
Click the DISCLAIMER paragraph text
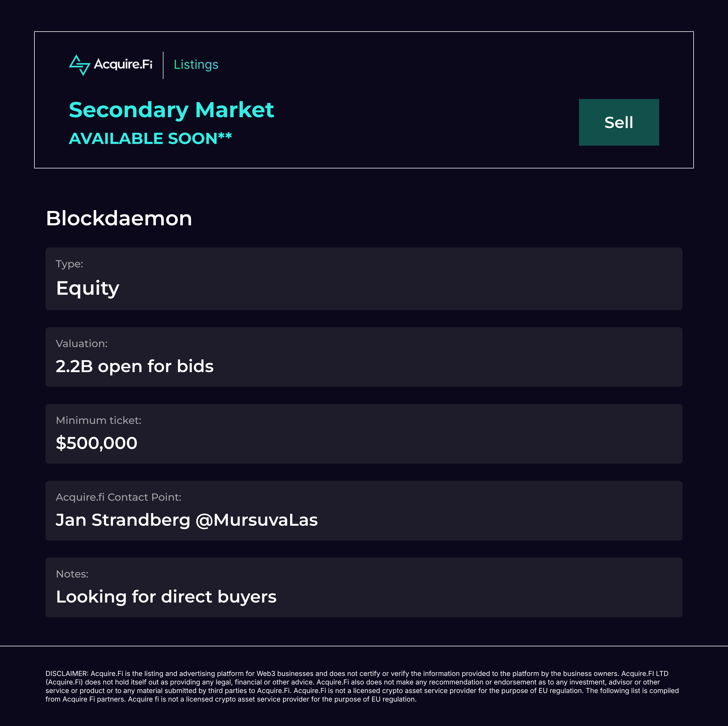(x=362, y=686)
